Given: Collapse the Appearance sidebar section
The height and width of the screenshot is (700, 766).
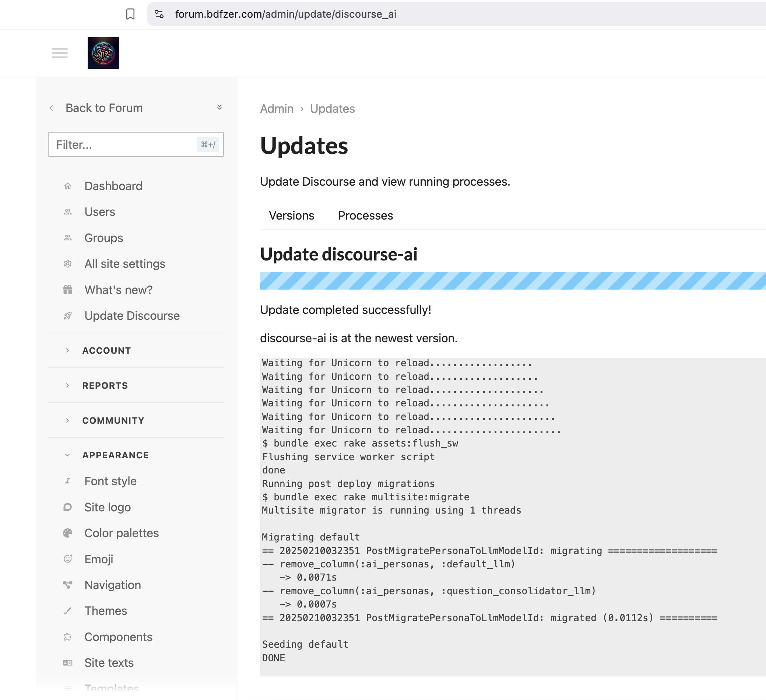Looking at the screenshot, I should [115, 455].
